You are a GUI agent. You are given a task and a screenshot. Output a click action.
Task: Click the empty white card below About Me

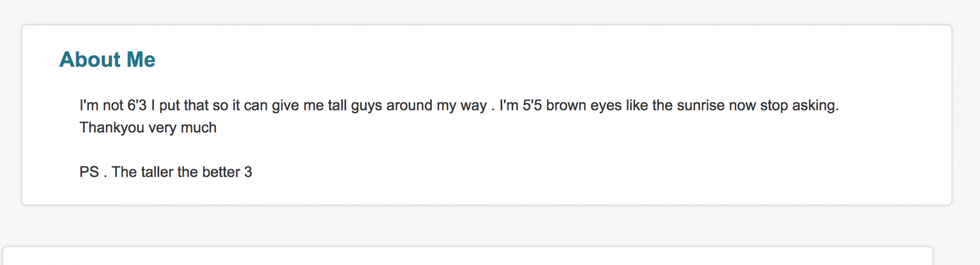[x=468, y=256]
